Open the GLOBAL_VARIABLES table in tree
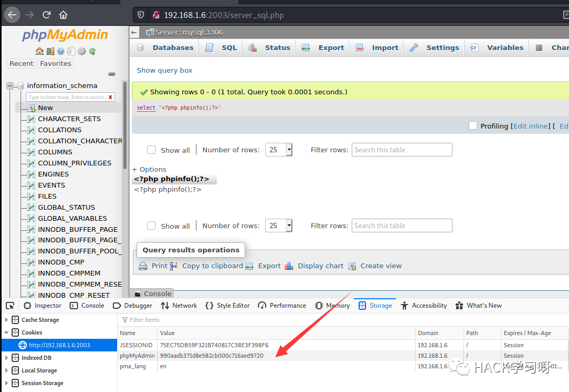 click(x=72, y=218)
